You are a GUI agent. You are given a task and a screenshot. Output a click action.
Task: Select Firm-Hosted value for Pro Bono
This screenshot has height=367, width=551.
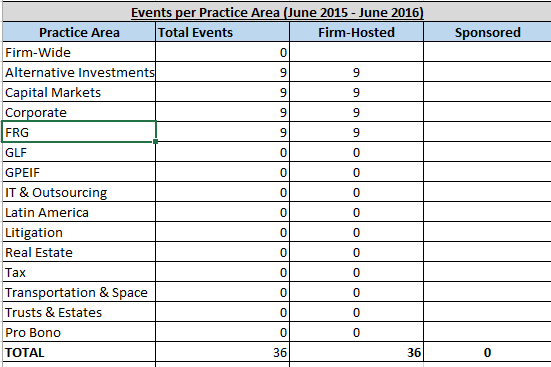[356, 332]
